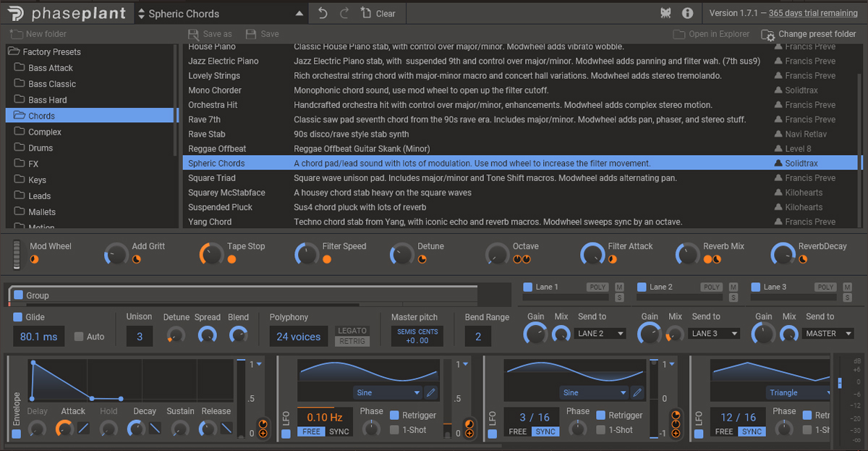Click the Solidtrax author icon on Spheric Chords row
This screenshot has height=451, width=868.
tap(778, 164)
